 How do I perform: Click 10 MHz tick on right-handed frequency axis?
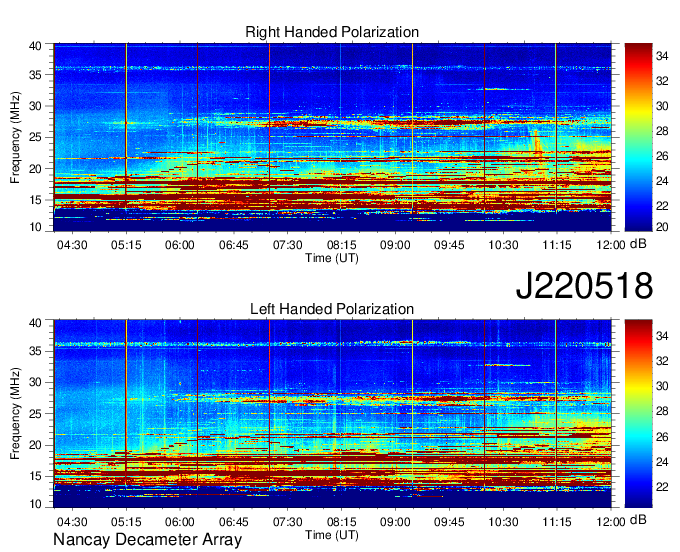click(35, 227)
